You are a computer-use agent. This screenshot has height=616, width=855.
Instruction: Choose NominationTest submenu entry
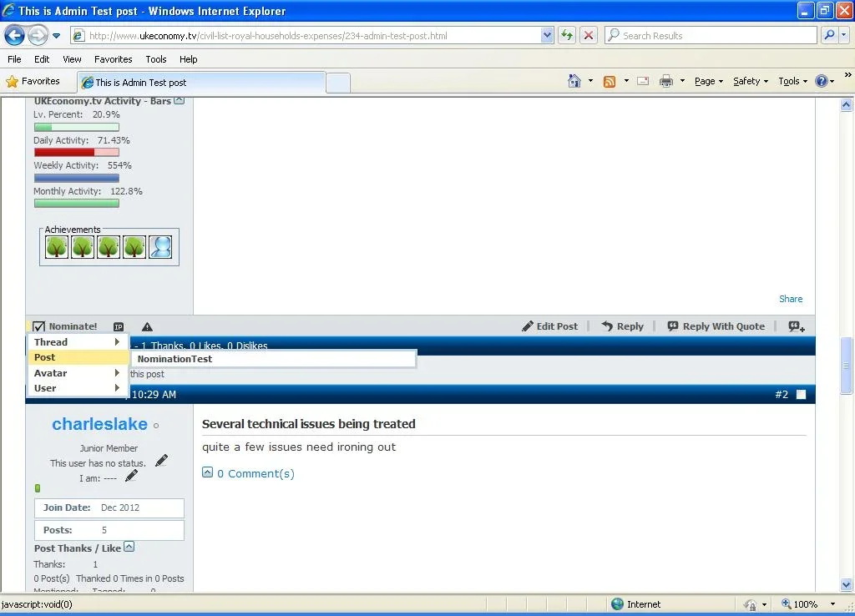click(273, 359)
